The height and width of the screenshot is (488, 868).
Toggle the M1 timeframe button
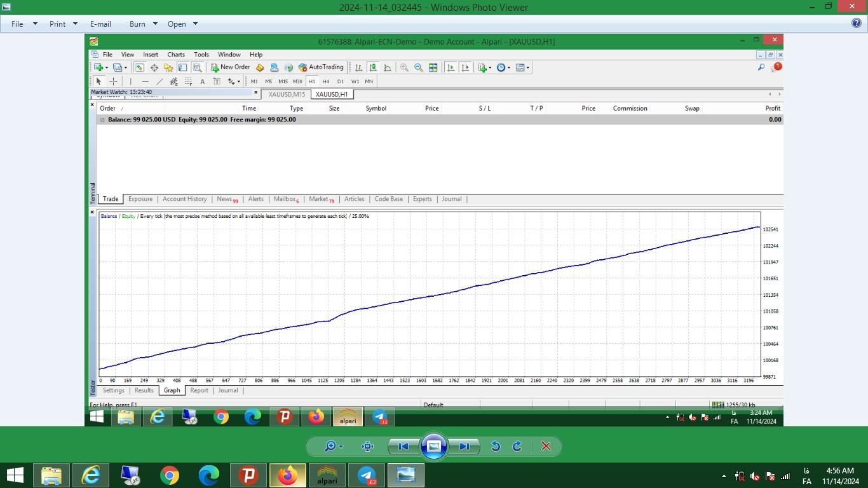coord(254,81)
